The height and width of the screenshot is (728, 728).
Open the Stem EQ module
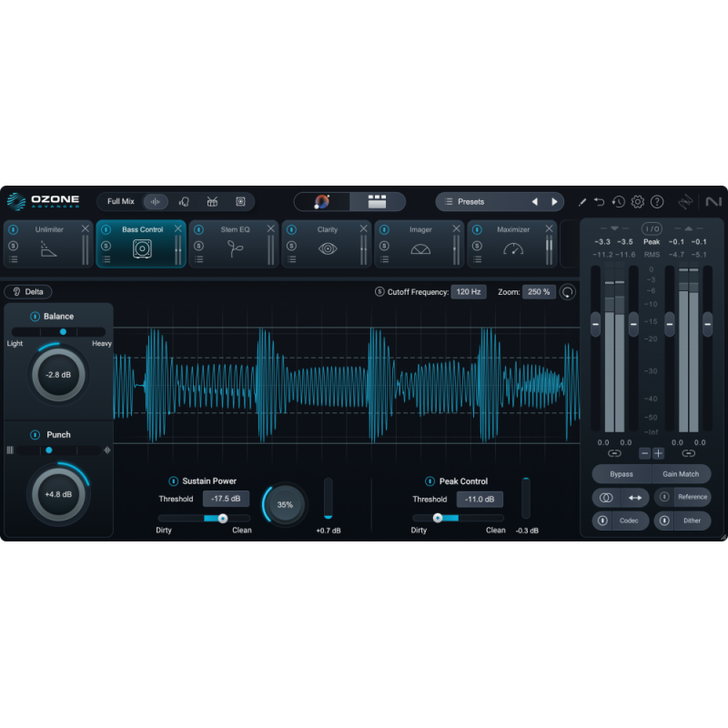(x=234, y=228)
